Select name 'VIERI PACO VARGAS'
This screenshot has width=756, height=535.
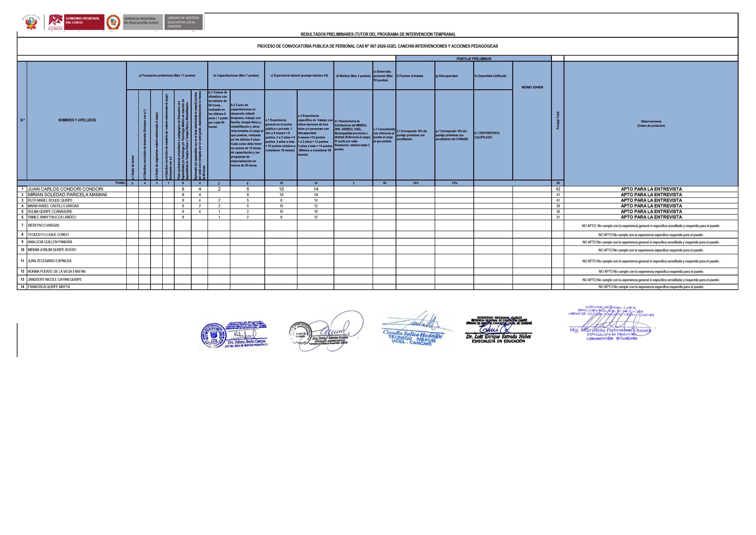[44, 225]
